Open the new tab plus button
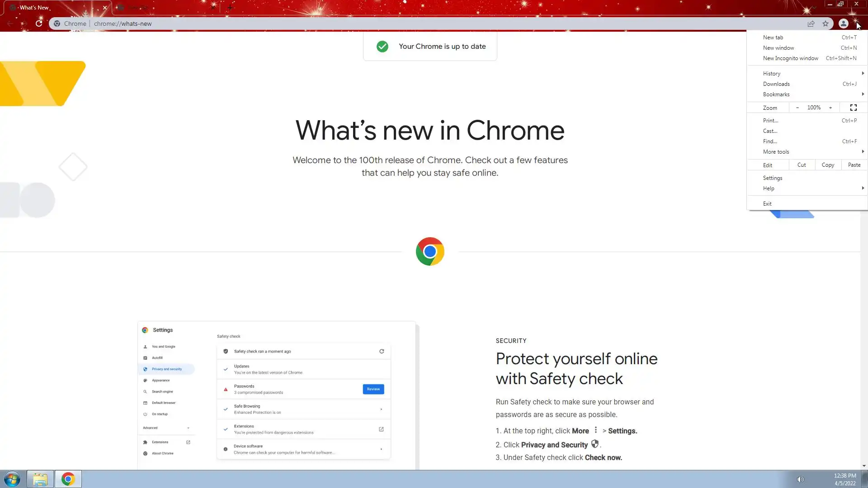Screen dimensions: 868x488 point(230,8)
